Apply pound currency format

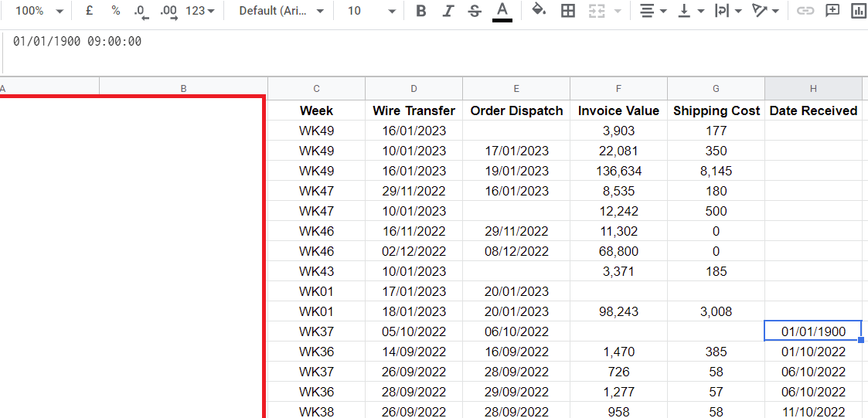point(89,11)
